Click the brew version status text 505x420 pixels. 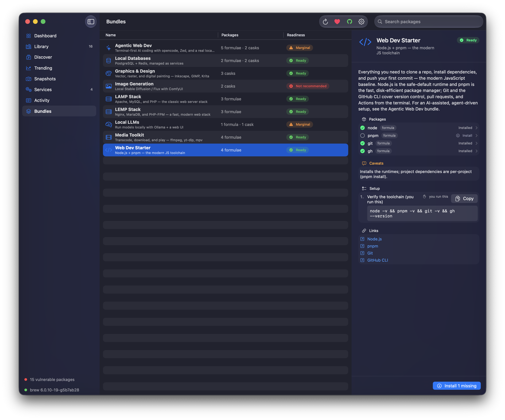click(54, 390)
